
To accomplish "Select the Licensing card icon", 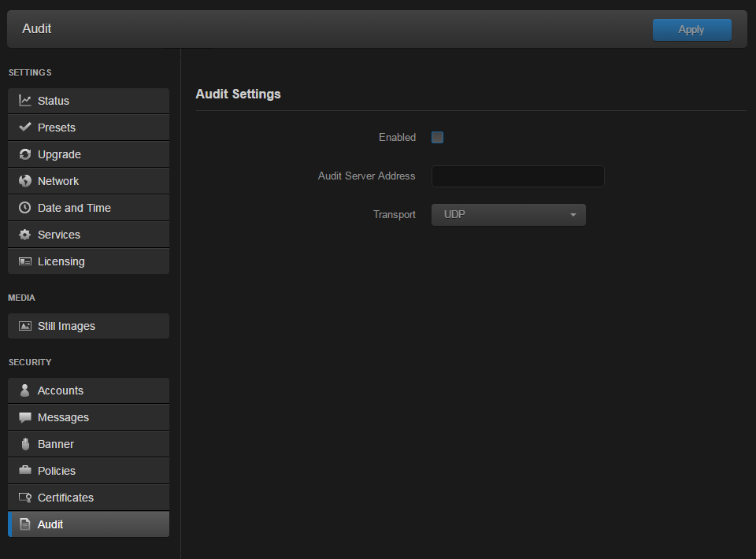I will (24, 261).
